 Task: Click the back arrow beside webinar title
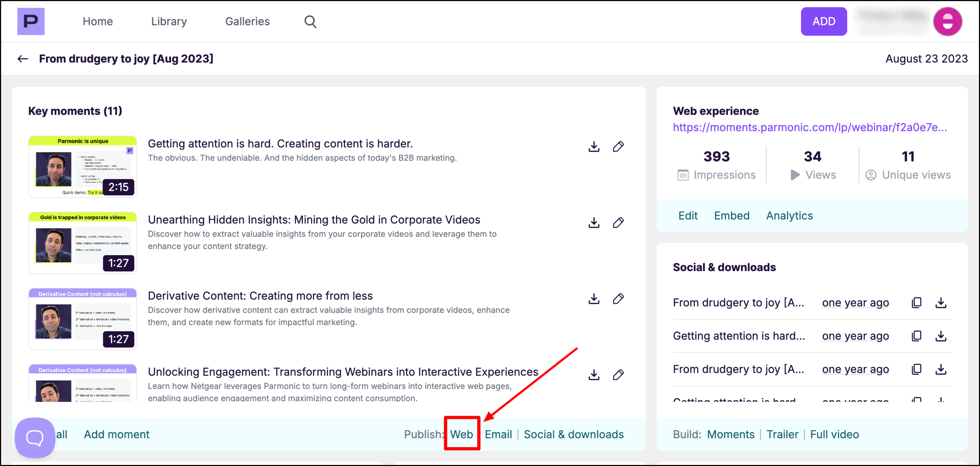pyautogui.click(x=23, y=58)
